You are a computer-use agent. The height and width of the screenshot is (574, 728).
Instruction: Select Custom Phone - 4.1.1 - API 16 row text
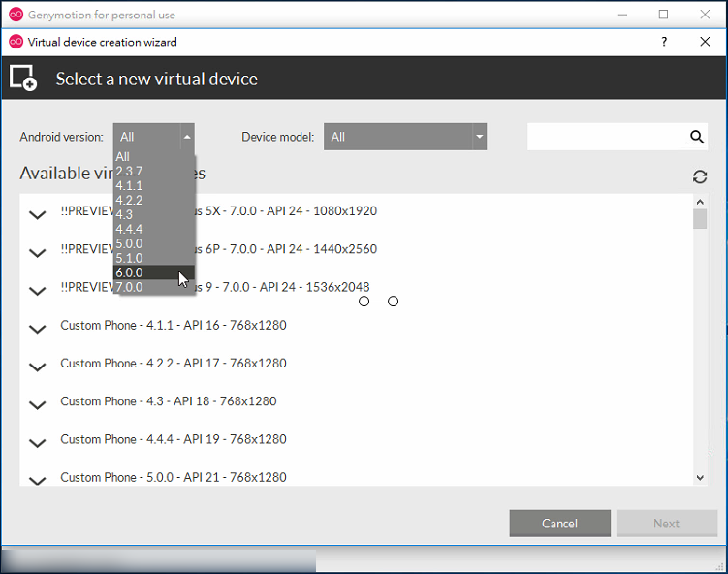tap(174, 325)
